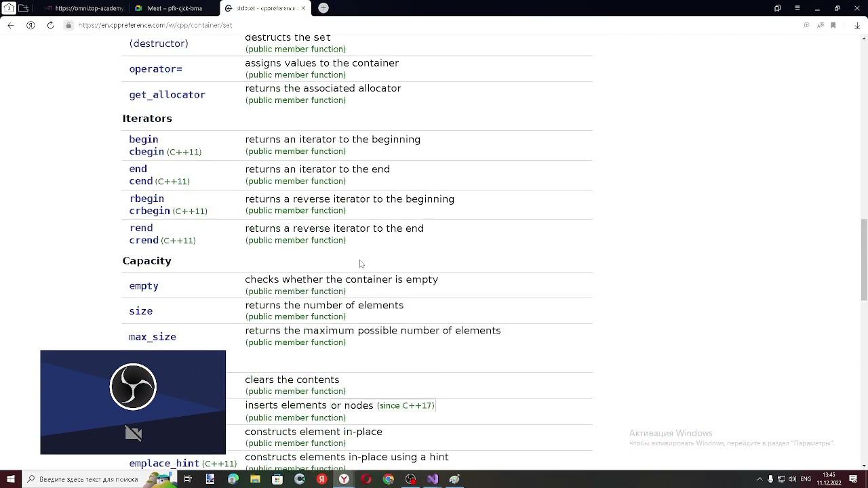Open the Windows notification center
This screenshot has height=488, width=868.
click(x=853, y=479)
